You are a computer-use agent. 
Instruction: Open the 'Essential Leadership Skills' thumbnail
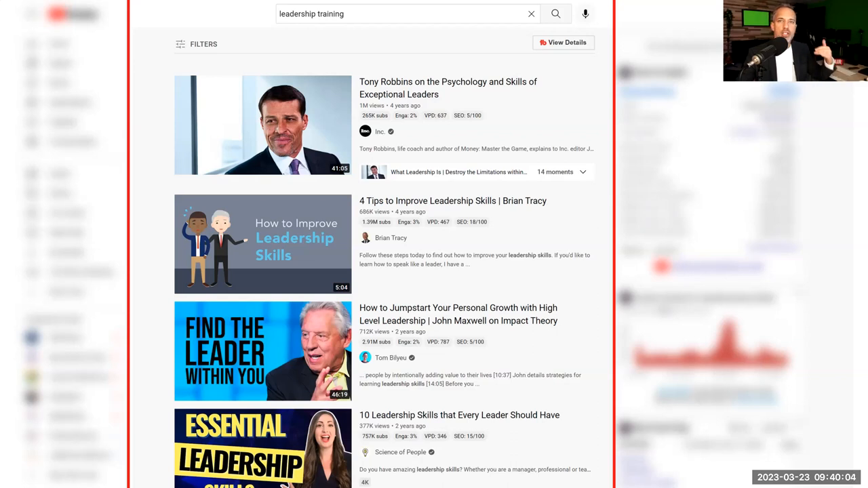click(263, 448)
